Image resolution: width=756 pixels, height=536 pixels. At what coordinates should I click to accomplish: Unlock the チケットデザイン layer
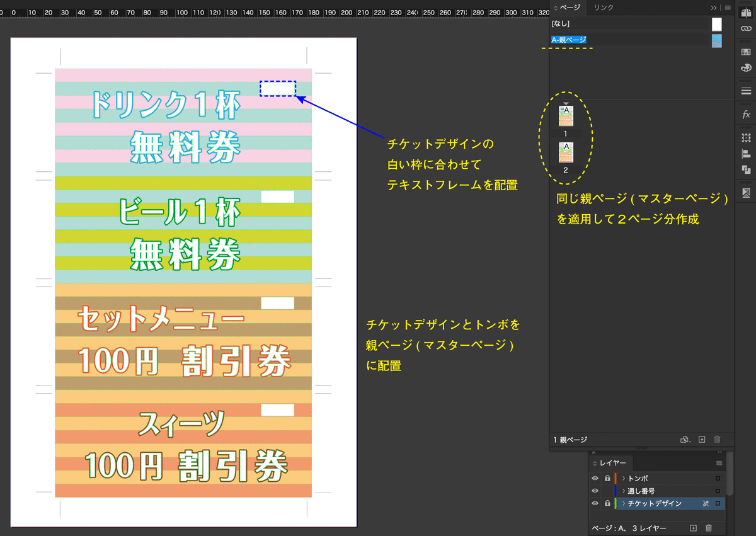607,503
